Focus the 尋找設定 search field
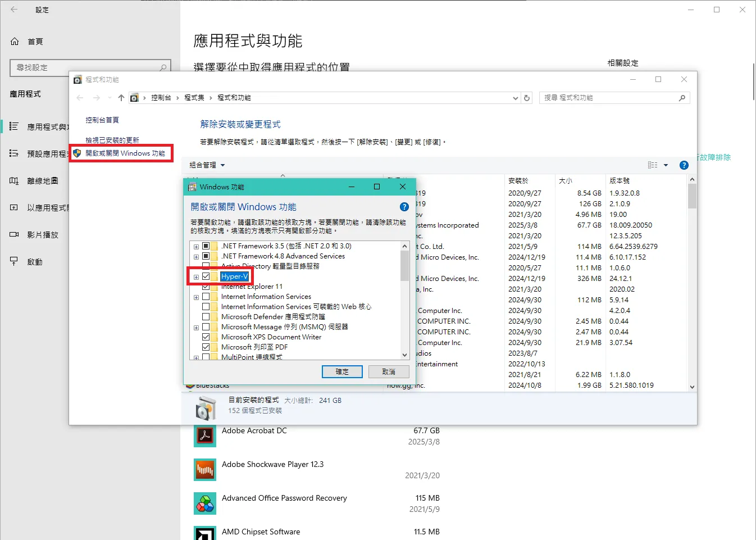756x540 pixels. point(90,67)
